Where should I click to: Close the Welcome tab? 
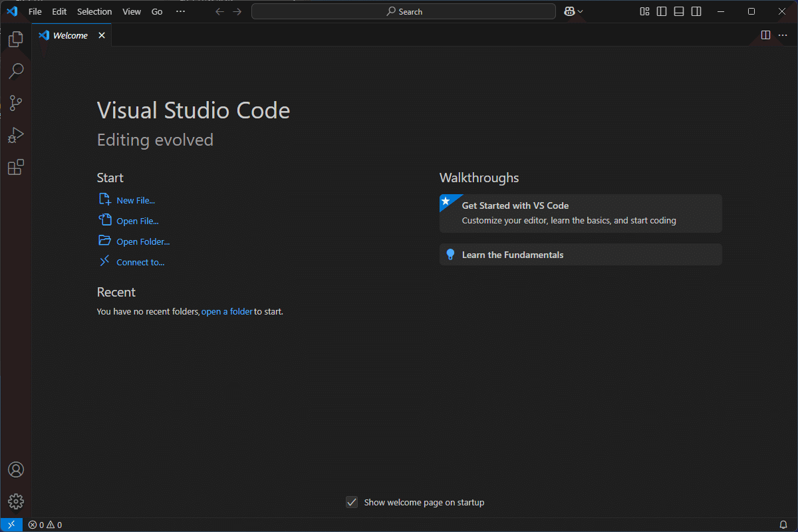pyautogui.click(x=102, y=35)
